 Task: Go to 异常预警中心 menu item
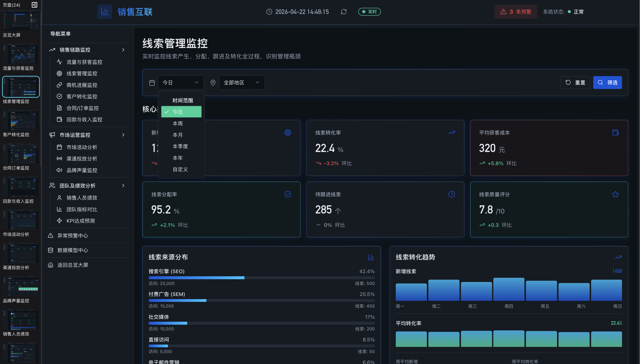(x=73, y=235)
